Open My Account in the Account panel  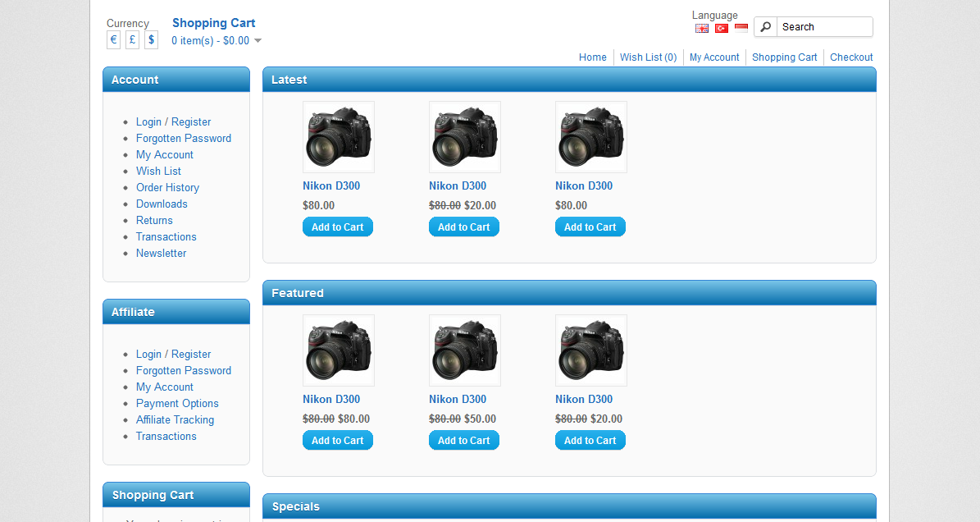pos(165,154)
